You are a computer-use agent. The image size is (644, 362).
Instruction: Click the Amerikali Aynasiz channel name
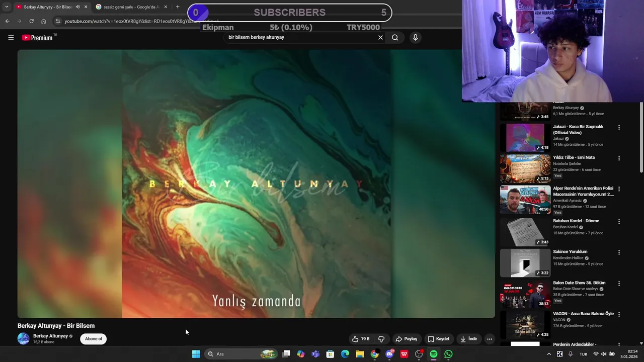tap(567, 201)
